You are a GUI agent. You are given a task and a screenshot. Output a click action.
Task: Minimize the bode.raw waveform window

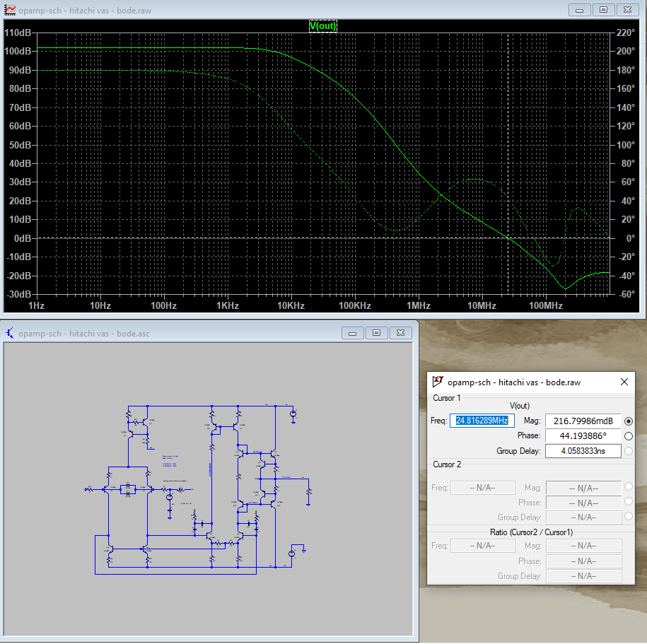coord(579,10)
